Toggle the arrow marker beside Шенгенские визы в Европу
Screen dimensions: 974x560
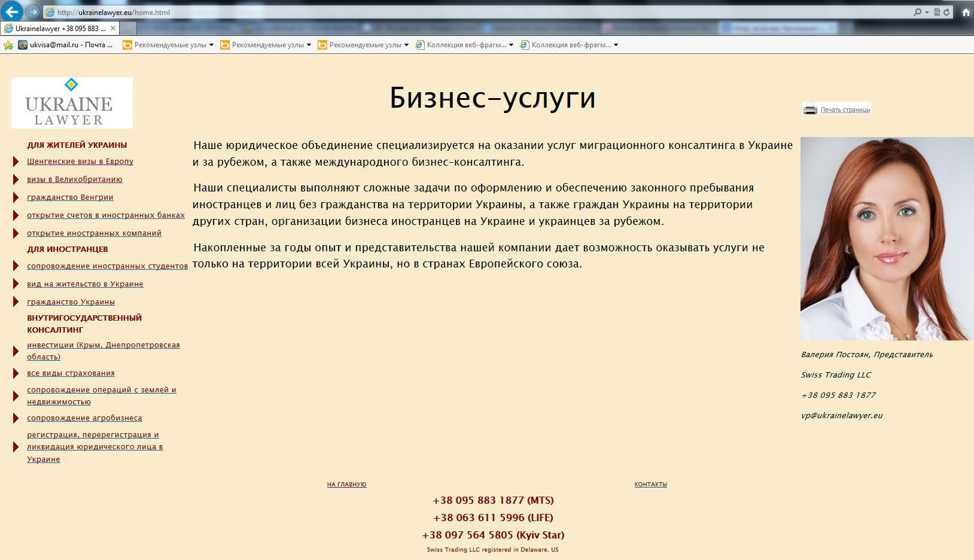16,161
